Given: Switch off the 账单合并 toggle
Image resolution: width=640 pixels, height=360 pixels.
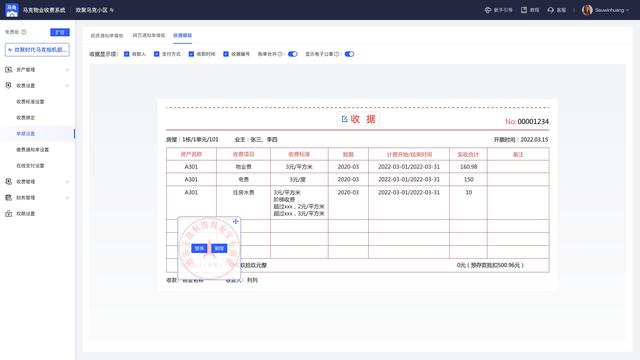Looking at the screenshot, I should point(293,54).
